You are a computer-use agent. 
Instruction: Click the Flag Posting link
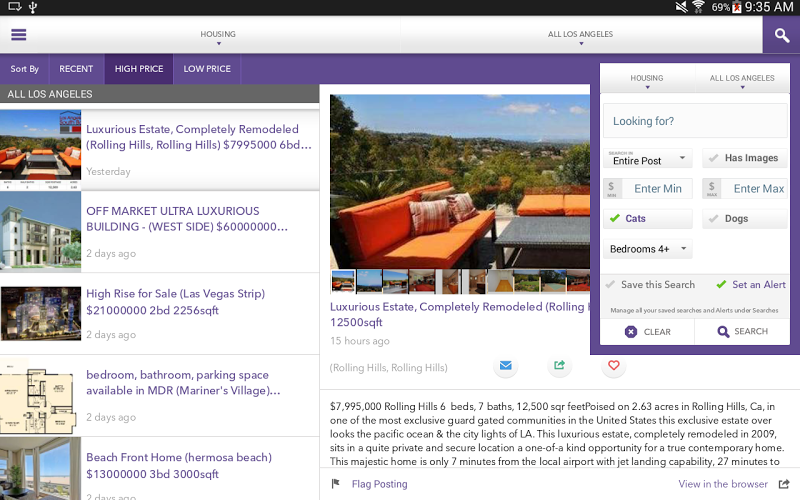tap(379, 484)
